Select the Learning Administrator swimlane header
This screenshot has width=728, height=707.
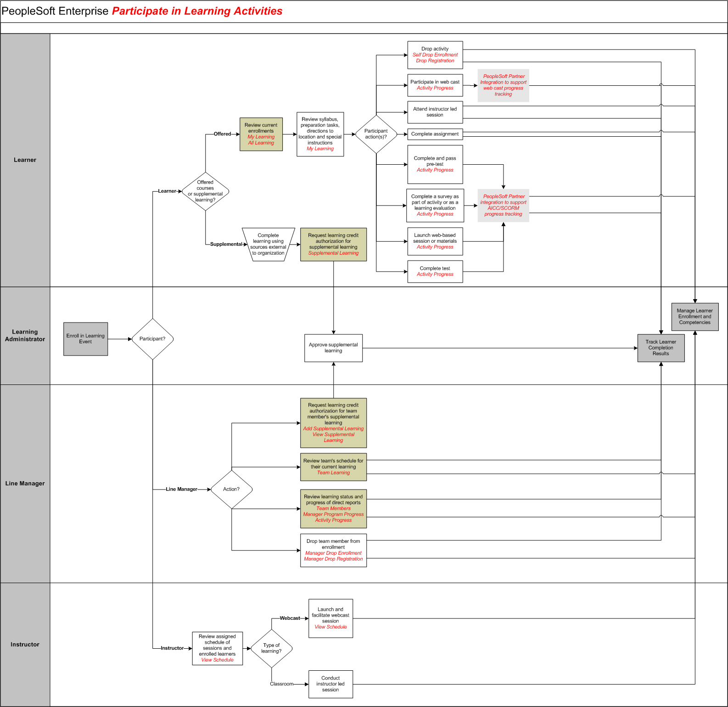pos(25,336)
